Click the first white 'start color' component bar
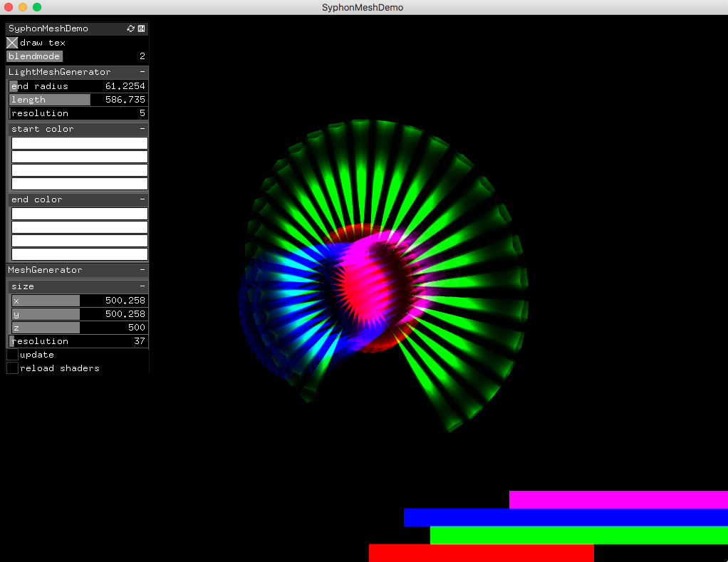The image size is (728, 562). [x=78, y=142]
